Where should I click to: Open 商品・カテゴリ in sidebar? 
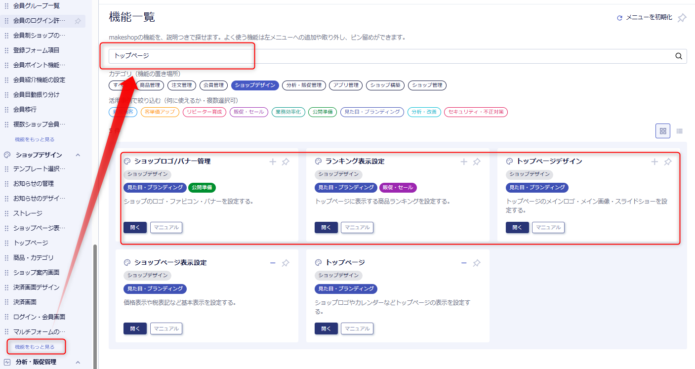pos(33,257)
